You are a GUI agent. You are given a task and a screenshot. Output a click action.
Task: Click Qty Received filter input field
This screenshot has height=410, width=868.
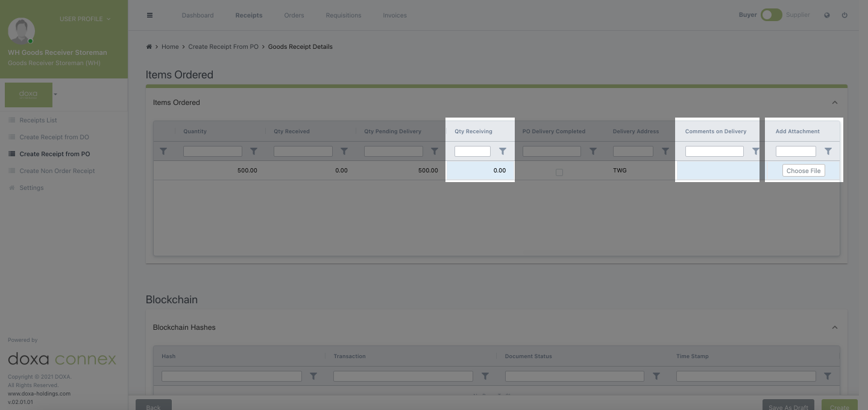pyautogui.click(x=303, y=151)
